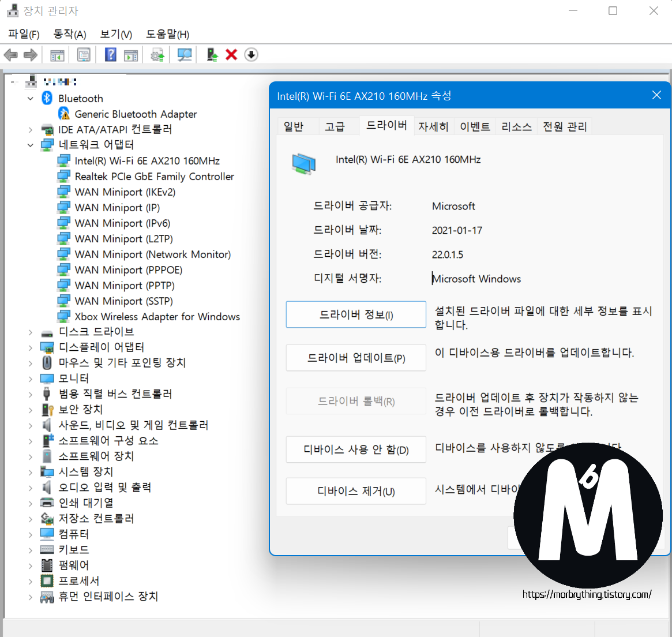Expand the 디스크 드라이브 category

31,332
